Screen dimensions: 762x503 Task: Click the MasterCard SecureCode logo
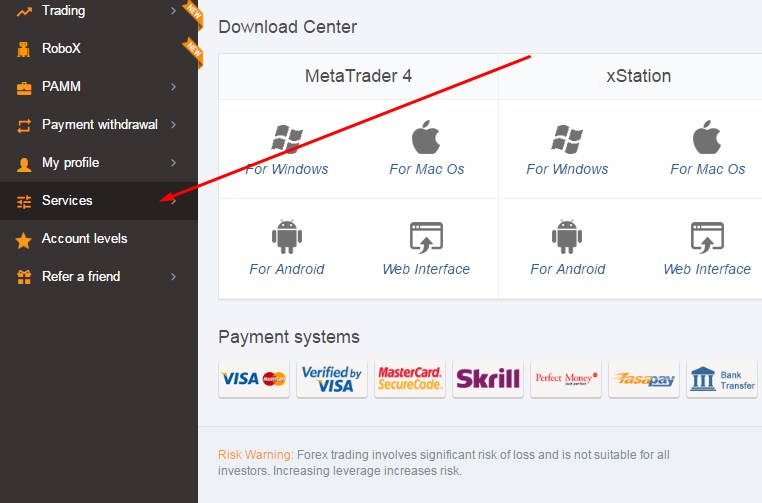(x=410, y=379)
